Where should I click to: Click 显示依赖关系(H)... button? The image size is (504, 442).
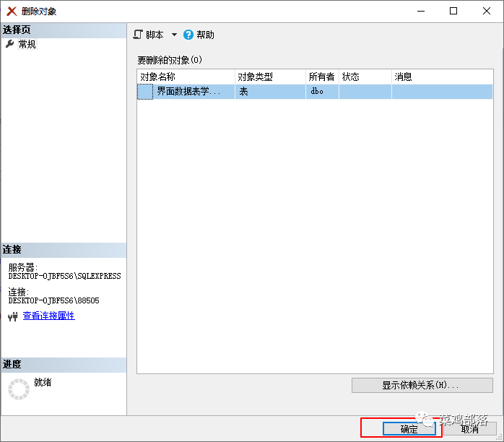pyautogui.click(x=422, y=385)
